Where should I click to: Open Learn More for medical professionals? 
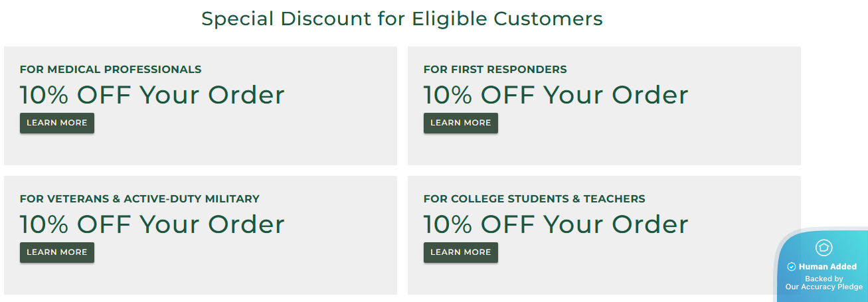pyautogui.click(x=57, y=123)
